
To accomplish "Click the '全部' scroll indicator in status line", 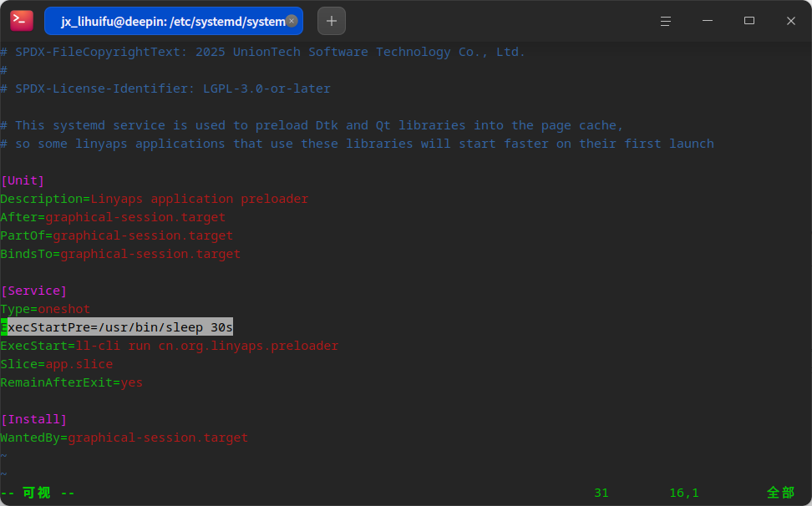I will (x=780, y=493).
